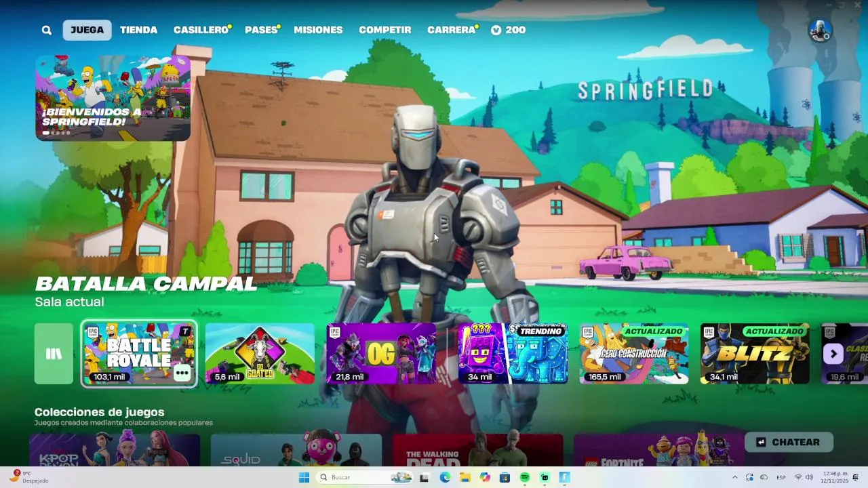Open the Bienvenidos a Springfield banner
The width and height of the screenshot is (868, 488).
pyautogui.click(x=113, y=98)
